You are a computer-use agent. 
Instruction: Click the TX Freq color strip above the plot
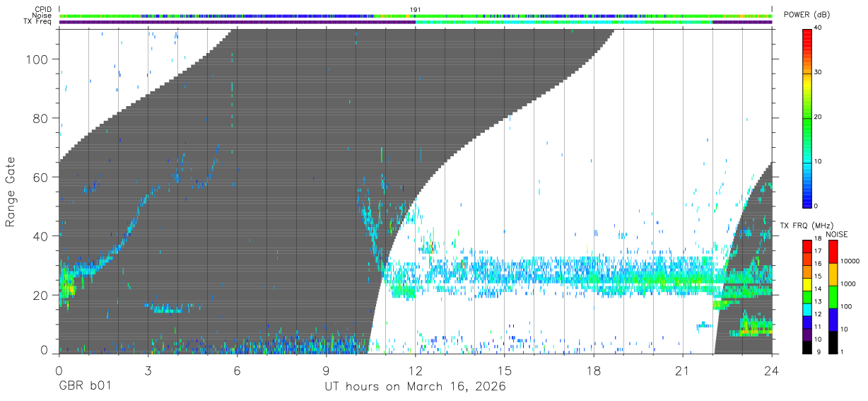(x=416, y=22)
